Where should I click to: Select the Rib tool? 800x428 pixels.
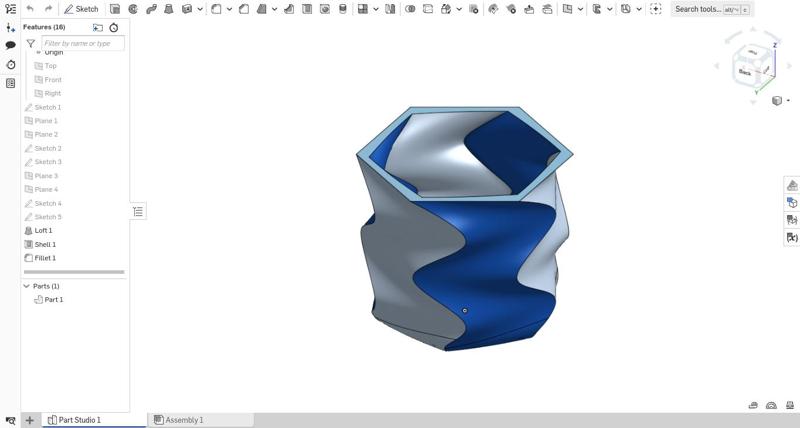289,9
